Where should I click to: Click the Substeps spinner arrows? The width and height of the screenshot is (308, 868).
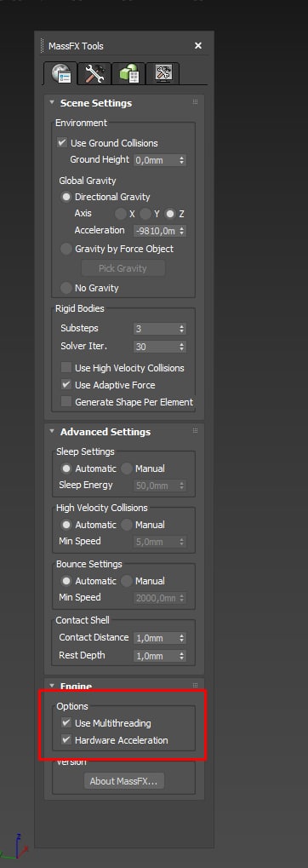[182, 329]
